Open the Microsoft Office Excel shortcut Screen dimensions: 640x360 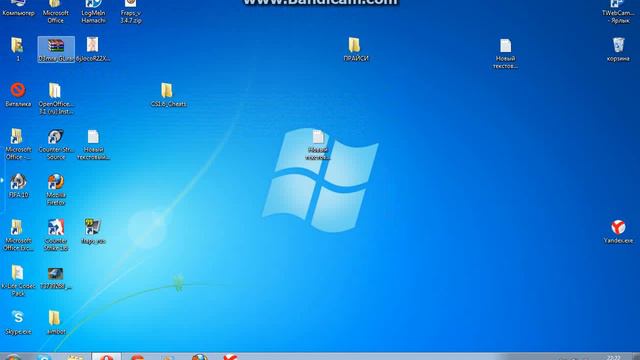pos(17,235)
